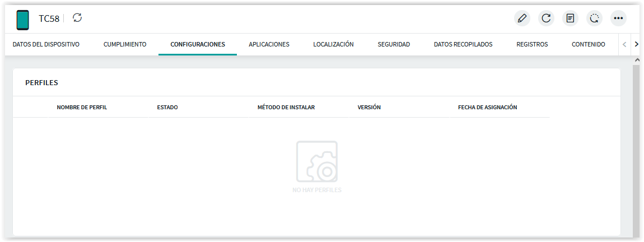Click the Estado column header
The height and width of the screenshot is (242, 644).
coord(167,107)
